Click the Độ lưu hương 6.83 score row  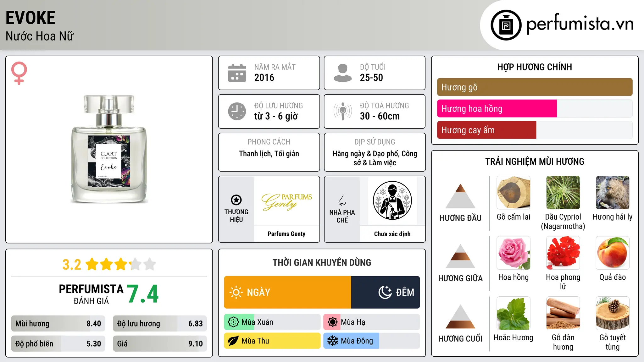coord(160,324)
